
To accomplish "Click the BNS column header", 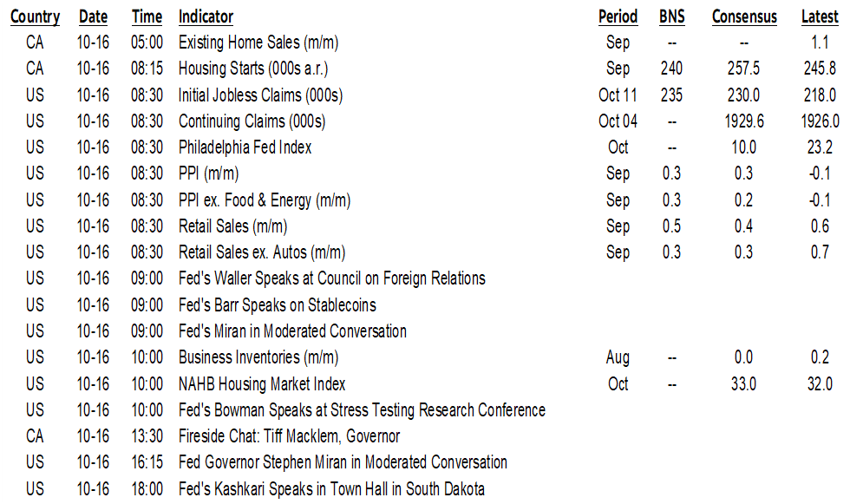I will (x=670, y=16).
